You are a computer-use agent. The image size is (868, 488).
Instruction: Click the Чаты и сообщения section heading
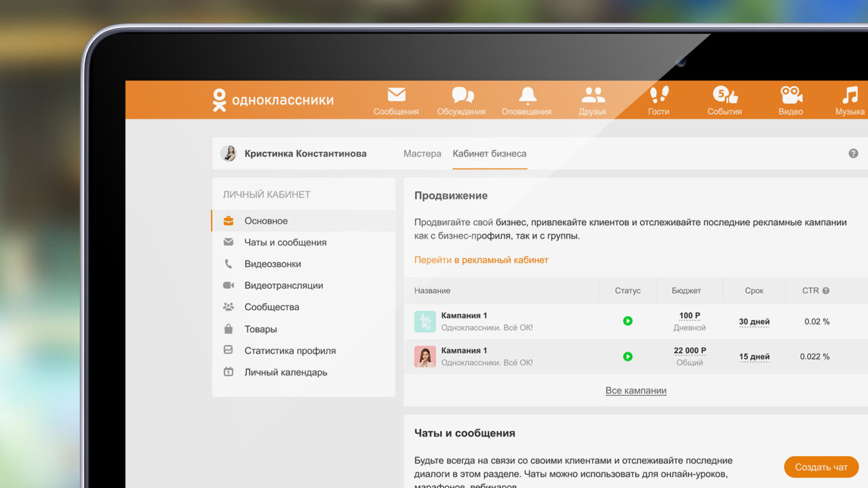(x=465, y=433)
